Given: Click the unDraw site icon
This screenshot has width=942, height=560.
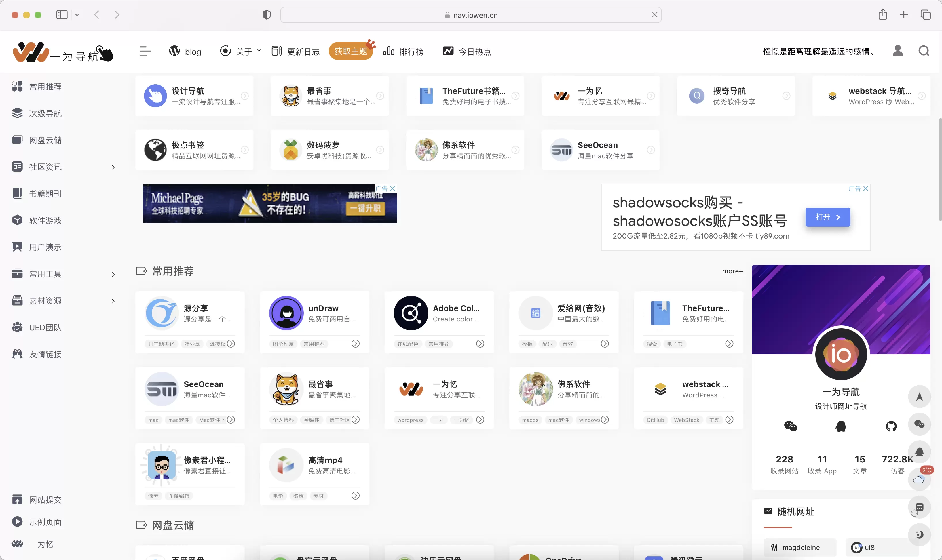Looking at the screenshot, I should (286, 313).
